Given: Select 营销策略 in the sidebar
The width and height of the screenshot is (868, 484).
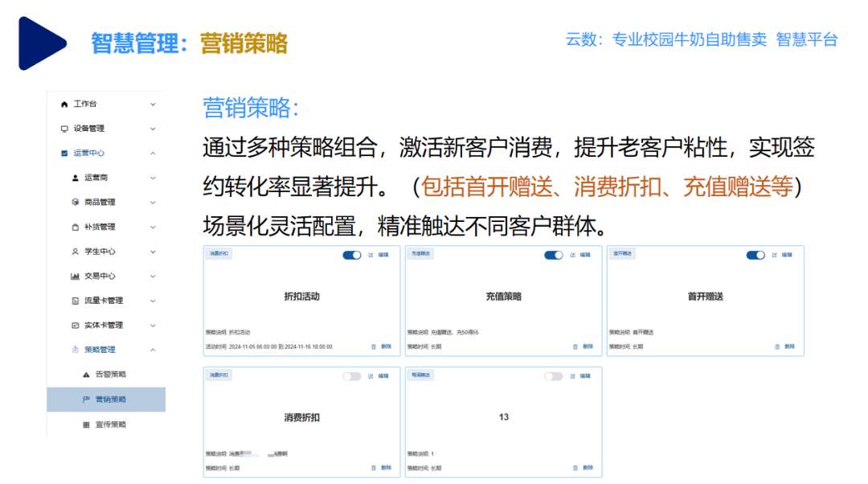Looking at the screenshot, I should (x=111, y=400).
